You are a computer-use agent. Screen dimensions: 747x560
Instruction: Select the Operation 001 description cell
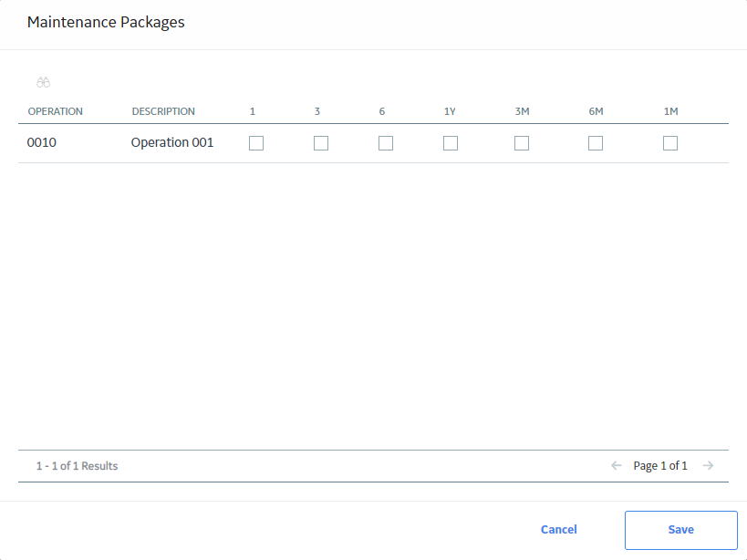172,142
